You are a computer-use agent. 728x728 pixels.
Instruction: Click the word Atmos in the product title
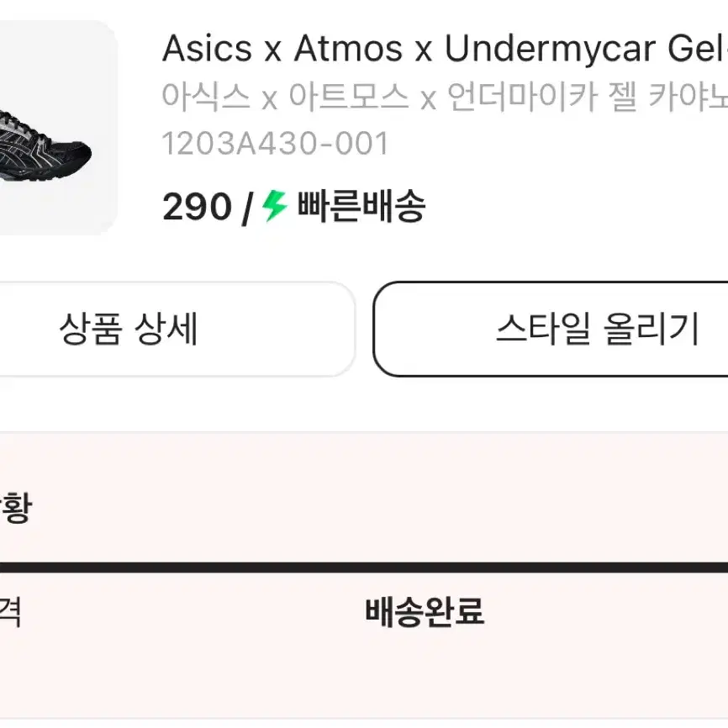[348, 48]
